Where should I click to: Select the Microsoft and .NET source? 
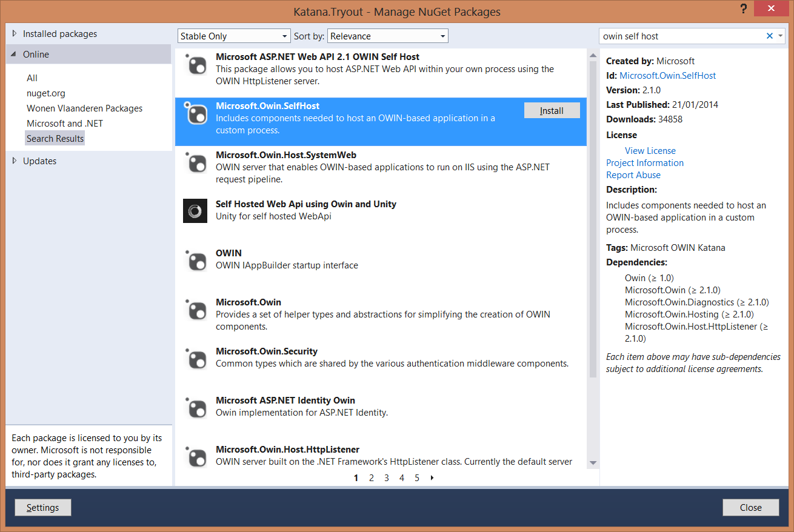[65, 123]
